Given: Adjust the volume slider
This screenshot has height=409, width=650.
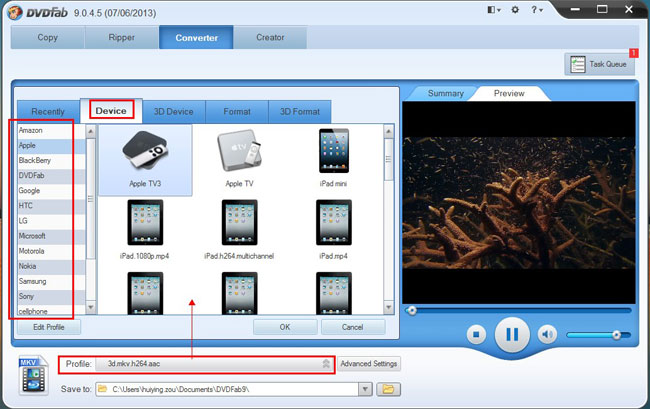Looking at the screenshot, I should 599,335.
